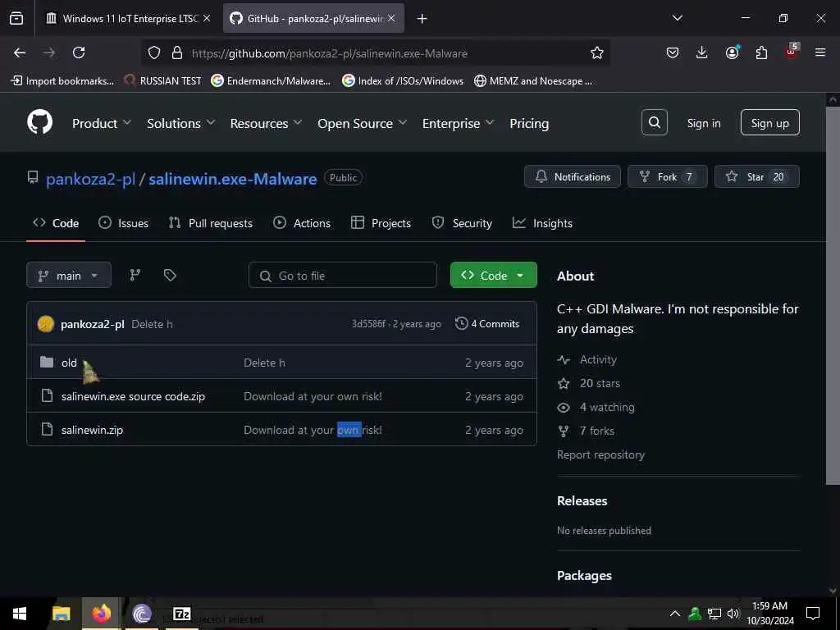The image size is (840, 630).
Task: Click the browser address bar URL
Action: point(330,53)
